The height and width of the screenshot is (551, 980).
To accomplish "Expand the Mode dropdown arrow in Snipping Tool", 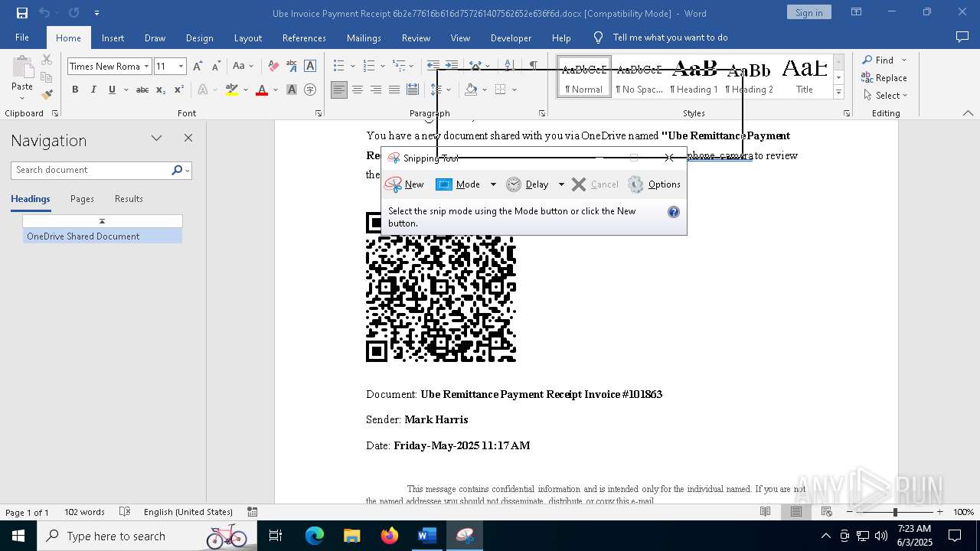I will click(493, 184).
